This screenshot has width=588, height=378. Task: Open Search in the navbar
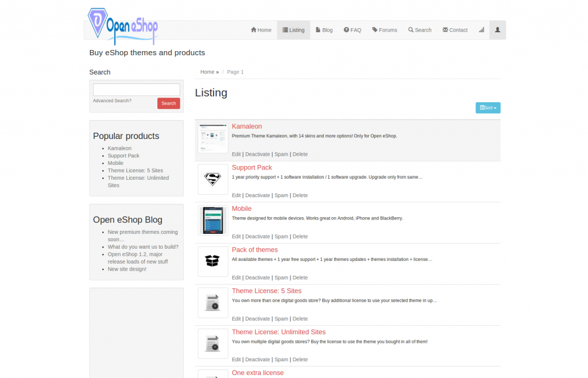point(420,30)
